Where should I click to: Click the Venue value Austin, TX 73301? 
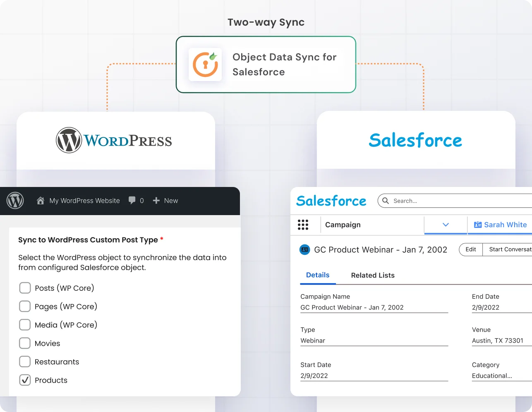[x=498, y=340]
